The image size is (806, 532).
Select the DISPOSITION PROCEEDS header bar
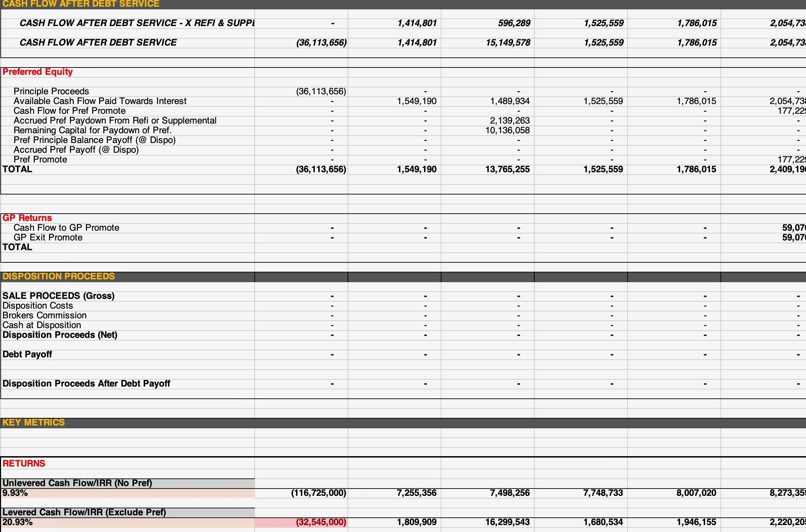point(58,276)
